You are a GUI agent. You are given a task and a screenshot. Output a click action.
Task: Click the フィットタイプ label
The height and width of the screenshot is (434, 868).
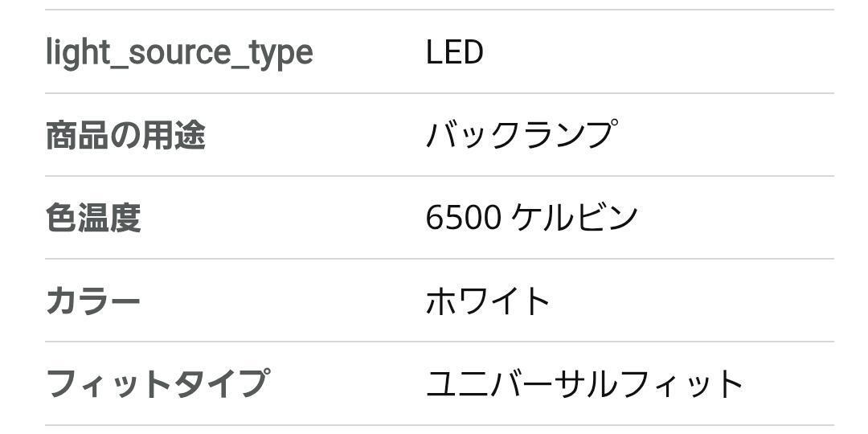coord(158,383)
